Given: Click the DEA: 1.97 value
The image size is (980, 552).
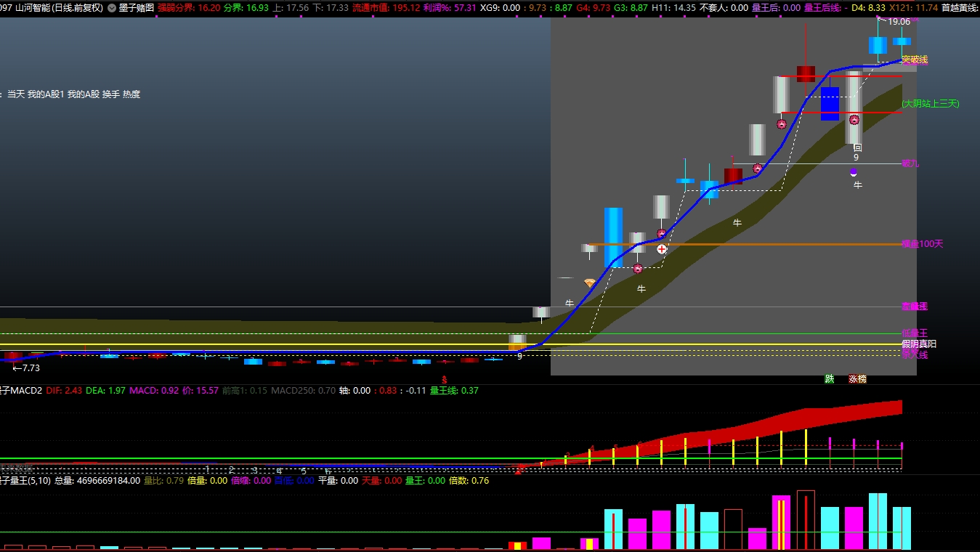Looking at the screenshot, I should point(106,391).
